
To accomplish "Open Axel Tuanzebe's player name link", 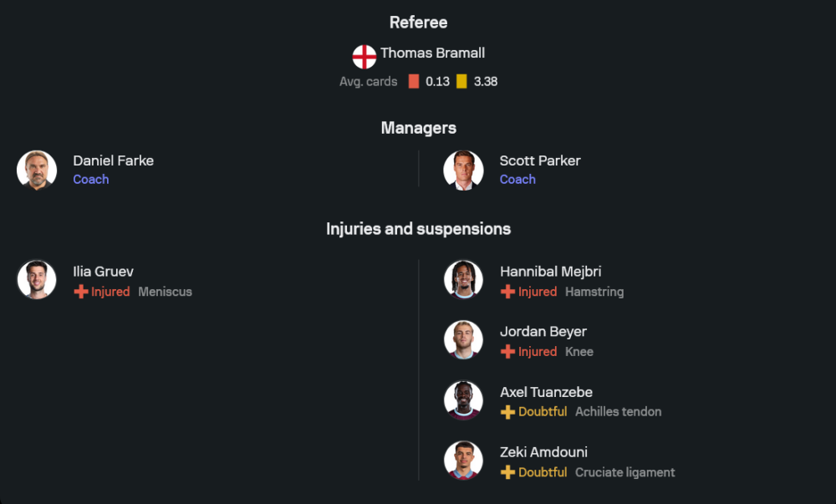I will 546,392.
